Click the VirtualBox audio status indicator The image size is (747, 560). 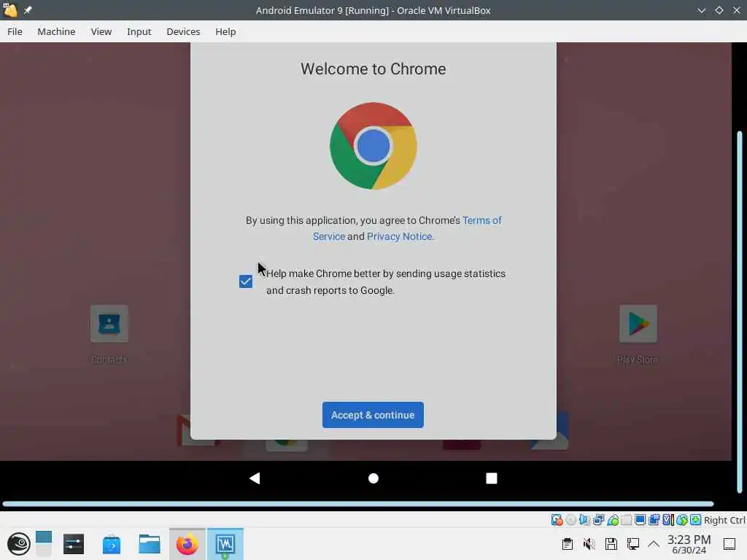tap(584, 520)
